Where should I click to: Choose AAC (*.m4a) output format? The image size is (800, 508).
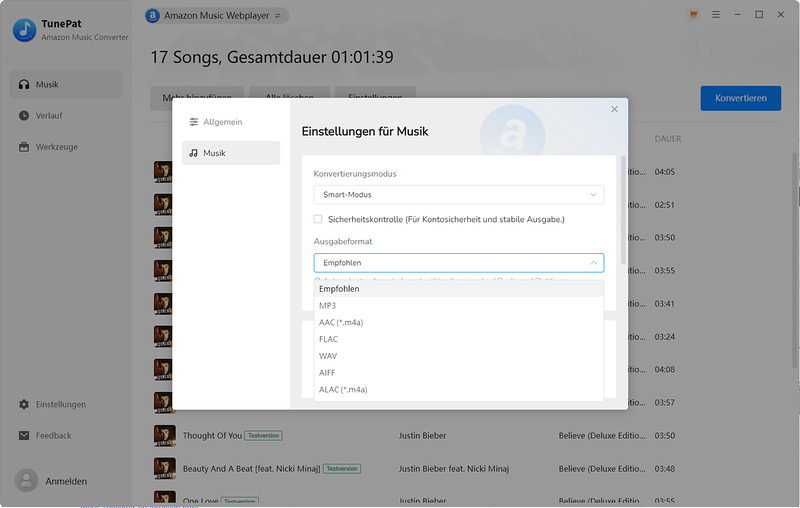click(x=459, y=322)
